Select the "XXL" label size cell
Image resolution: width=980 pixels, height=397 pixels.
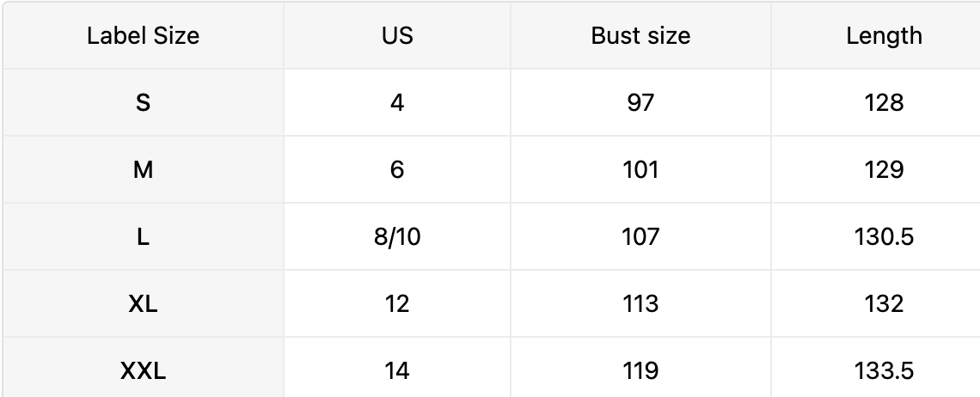(x=143, y=371)
